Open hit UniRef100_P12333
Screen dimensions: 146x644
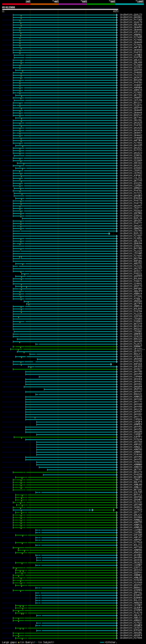point(131,75)
